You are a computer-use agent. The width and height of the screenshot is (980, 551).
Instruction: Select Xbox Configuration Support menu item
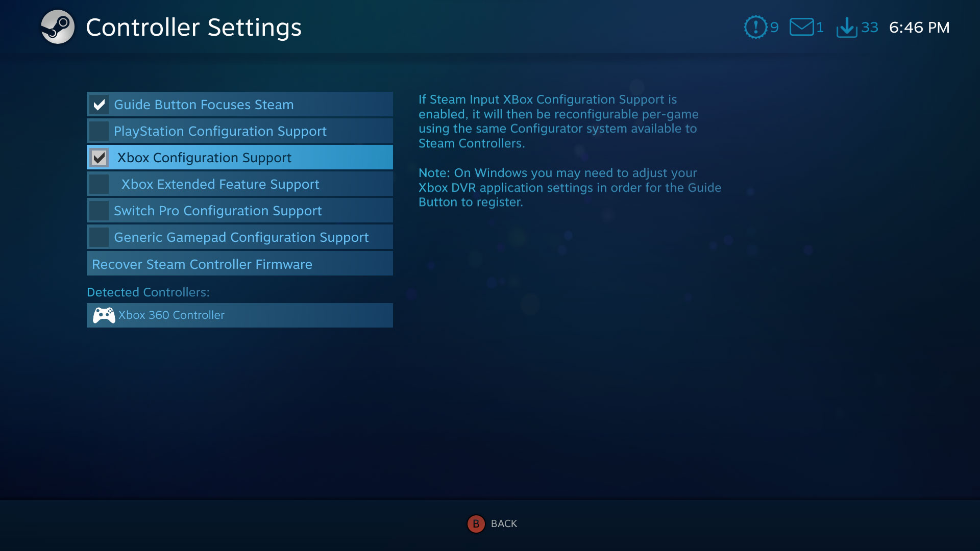pos(240,158)
